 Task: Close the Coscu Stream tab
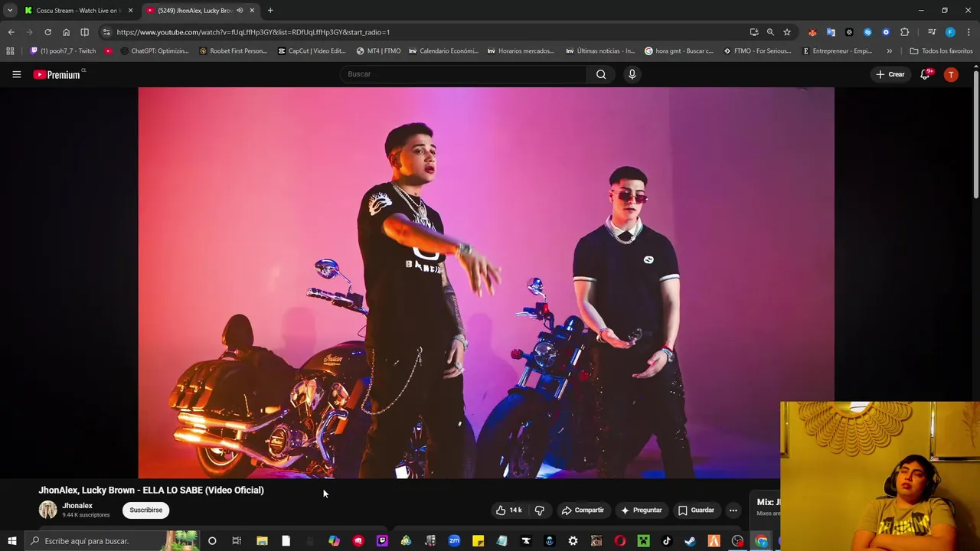pos(130,11)
